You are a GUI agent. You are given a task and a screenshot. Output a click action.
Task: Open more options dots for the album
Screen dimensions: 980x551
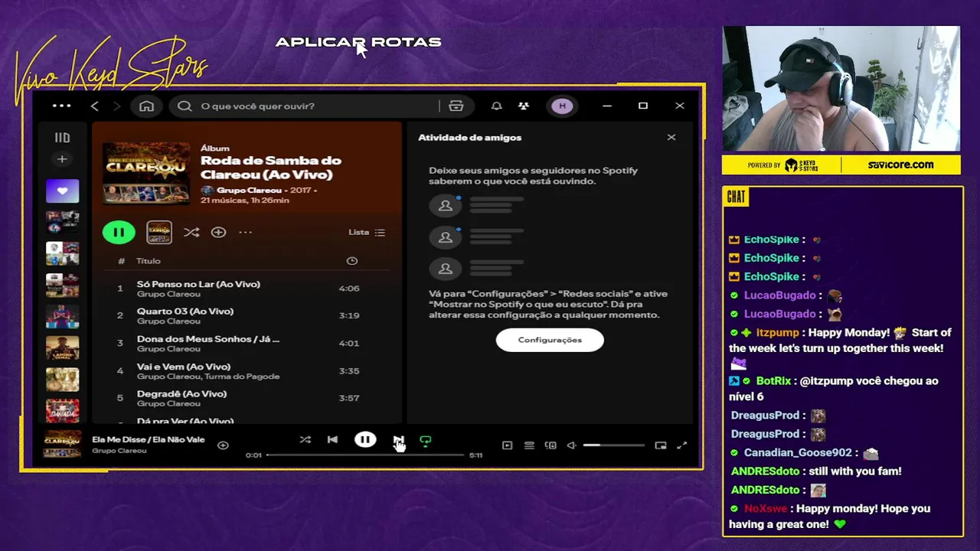click(x=245, y=232)
